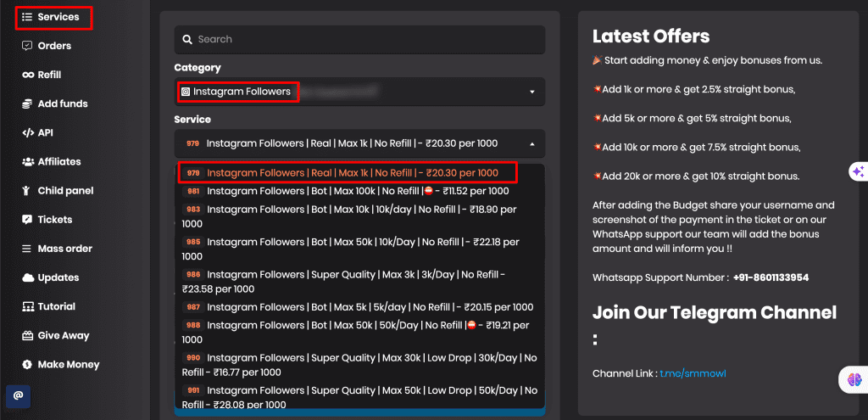The image size is (868, 420).
Task: Open the Telegram channel link
Action: pos(693,374)
